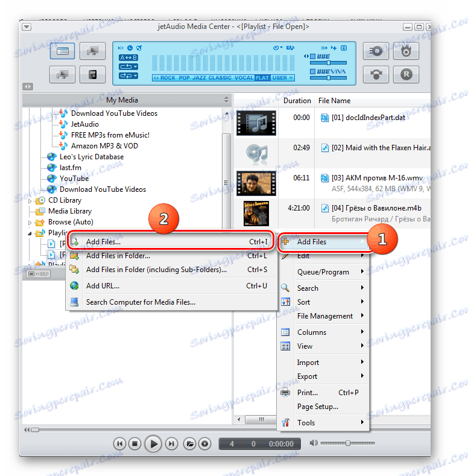Open YouTube tree item
The image size is (468, 476).
pos(74,179)
